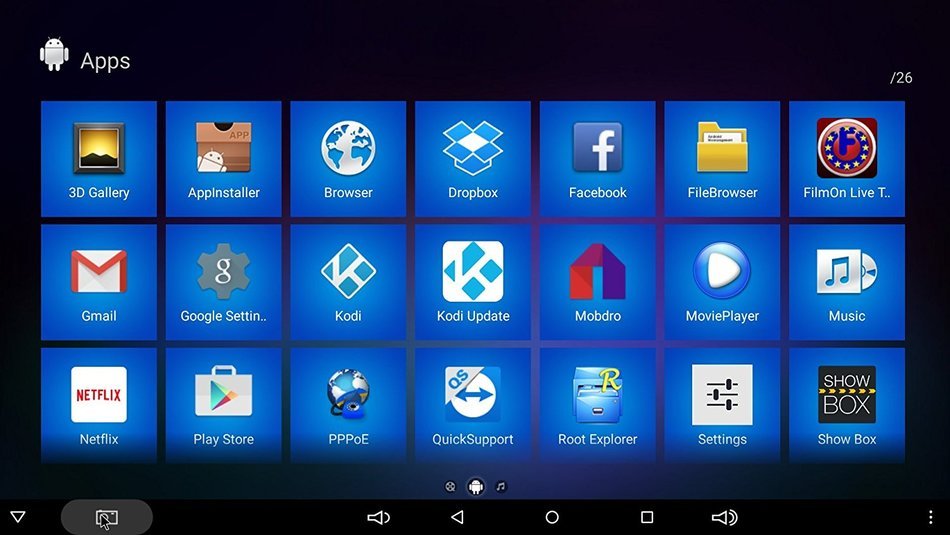Open Google Settings
This screenshot has height=535, width=950.
[x=224, y=282]
